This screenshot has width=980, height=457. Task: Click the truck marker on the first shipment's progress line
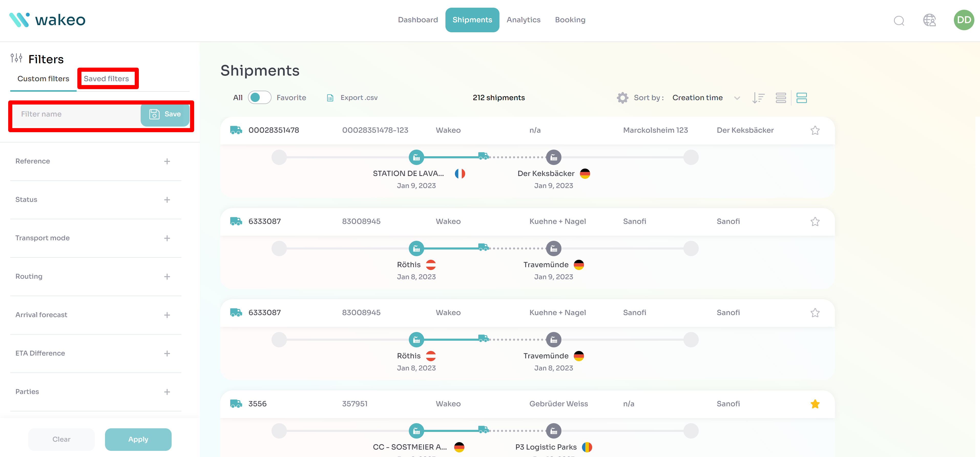coord(483,156)
